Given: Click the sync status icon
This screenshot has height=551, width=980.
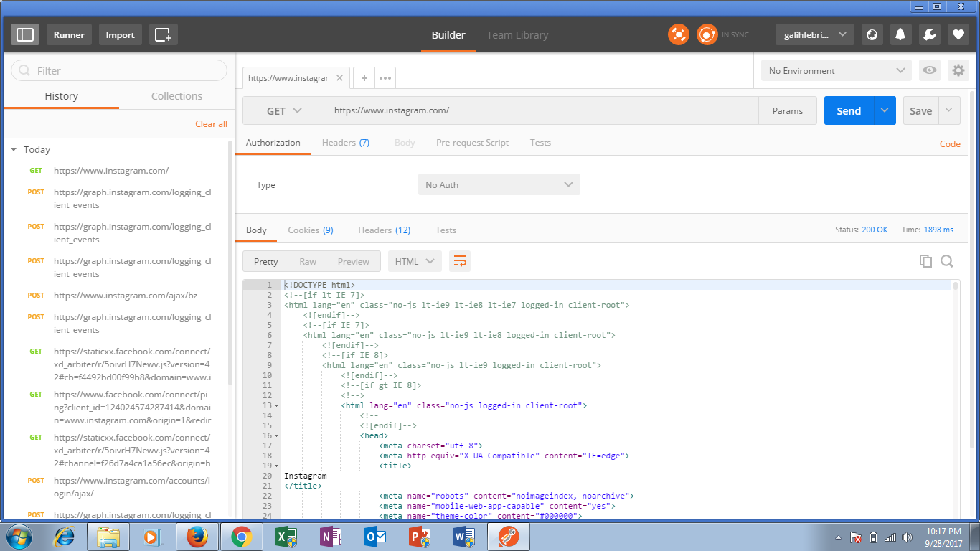Looking at the screenshot, I should (x=707, y=34).
